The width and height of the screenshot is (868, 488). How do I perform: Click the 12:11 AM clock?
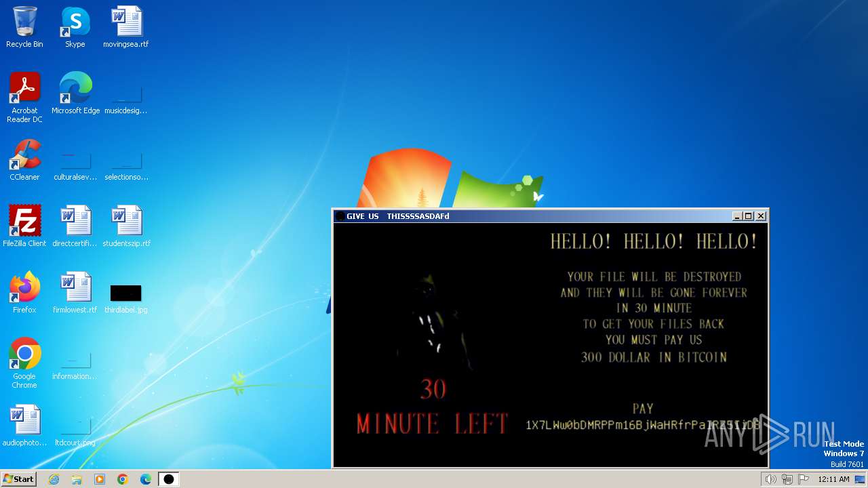833,479
